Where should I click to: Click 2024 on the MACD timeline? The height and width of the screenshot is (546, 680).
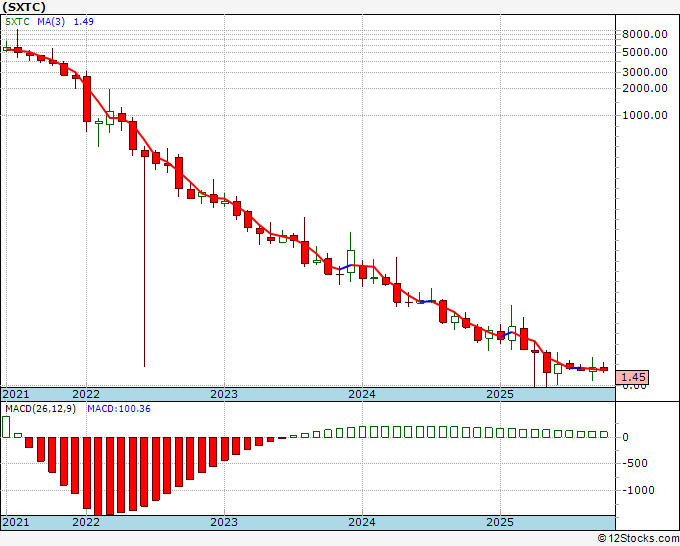(x=362, y=522)
